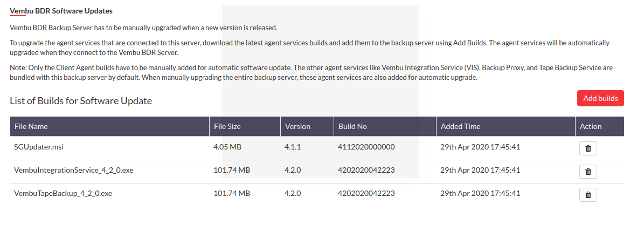Delete the VembuIntegrationService_4_2_0.exe build

pos(588,172)
